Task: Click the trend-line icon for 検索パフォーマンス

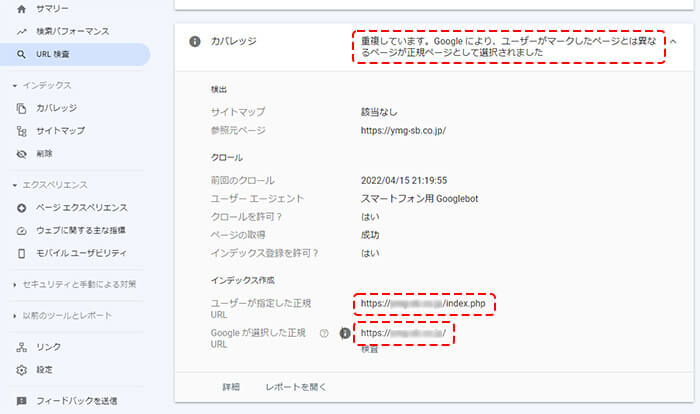Action: (x=21, y=32)
